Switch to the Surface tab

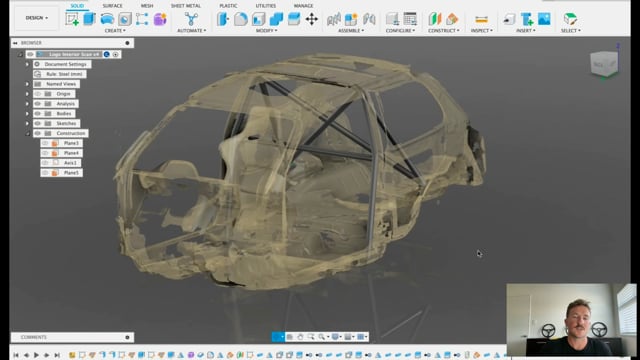pyautogui.click(x=112, y=6)
